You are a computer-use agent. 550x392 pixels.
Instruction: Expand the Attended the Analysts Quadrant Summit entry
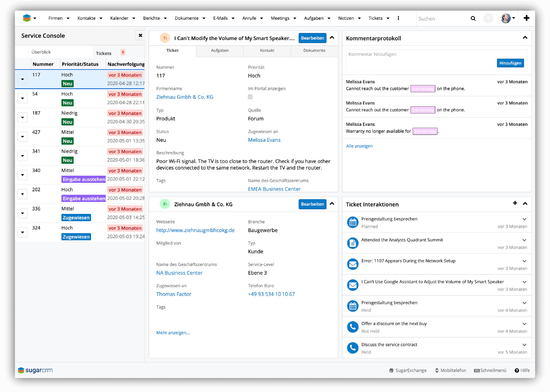[x=524, y=240]
